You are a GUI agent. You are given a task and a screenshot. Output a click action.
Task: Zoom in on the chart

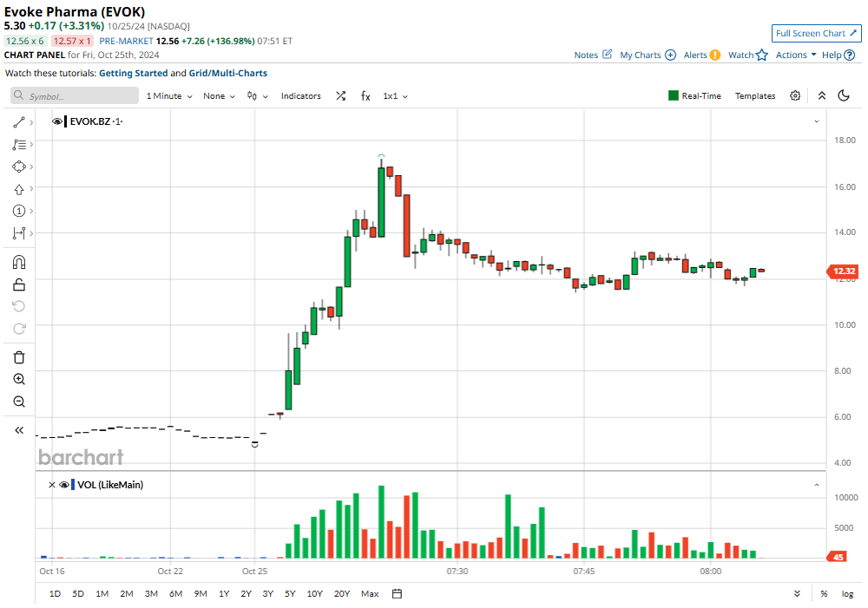tap(19, 380)
